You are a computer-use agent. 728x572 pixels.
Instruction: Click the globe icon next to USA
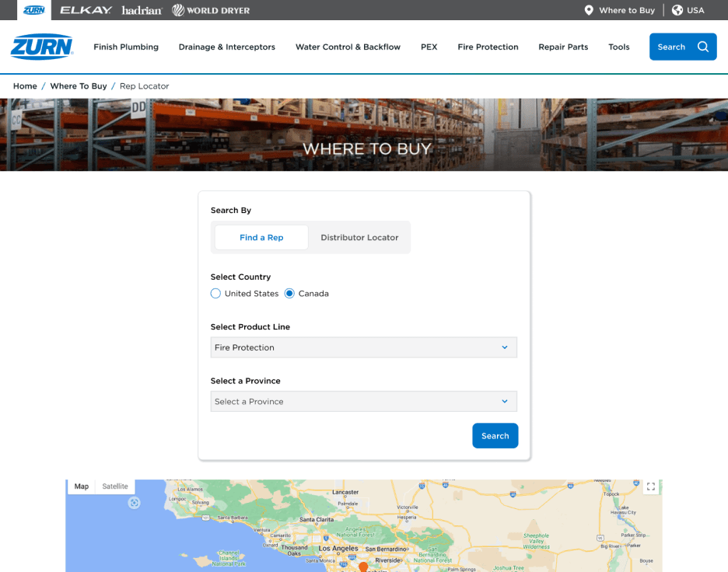tap(677, 10)
